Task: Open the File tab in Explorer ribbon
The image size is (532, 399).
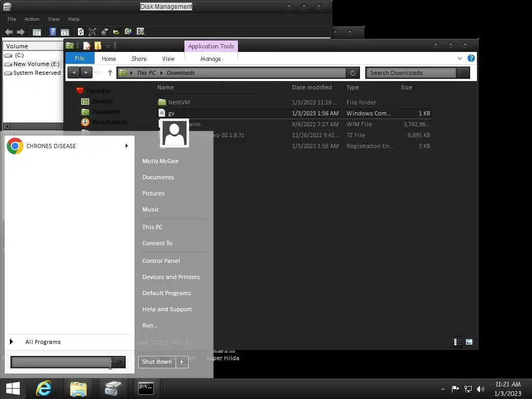Action: [79, 58]
